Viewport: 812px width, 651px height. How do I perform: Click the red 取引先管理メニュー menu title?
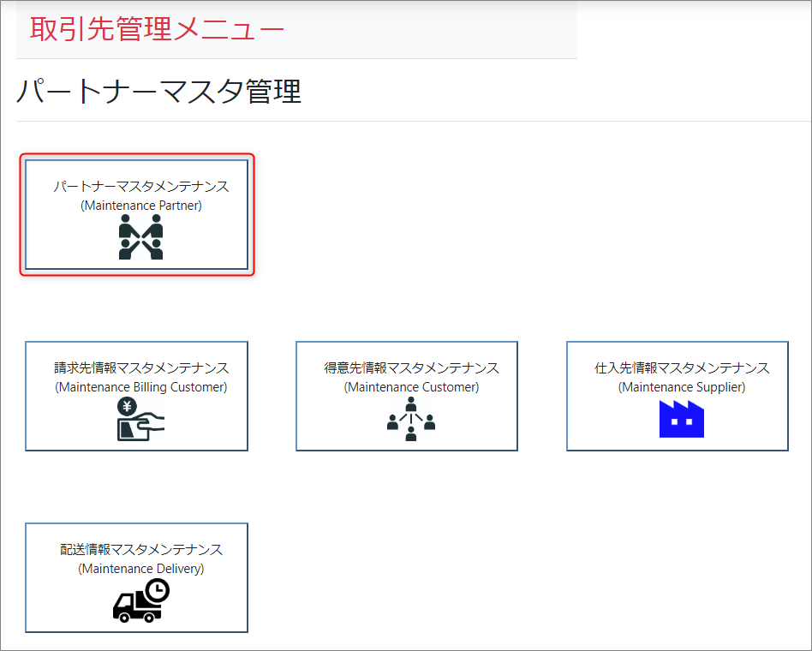pos(157,29)
